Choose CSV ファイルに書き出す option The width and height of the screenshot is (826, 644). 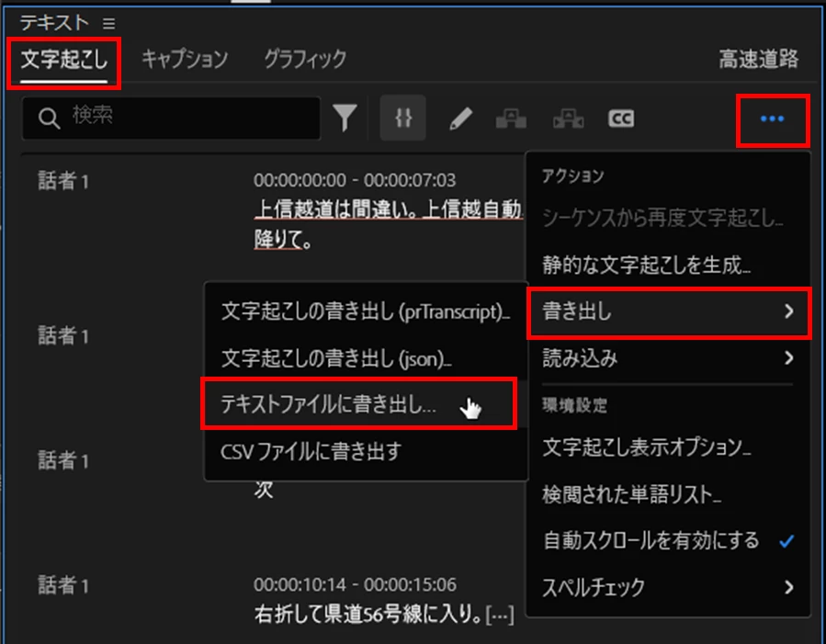pos(366,452)
